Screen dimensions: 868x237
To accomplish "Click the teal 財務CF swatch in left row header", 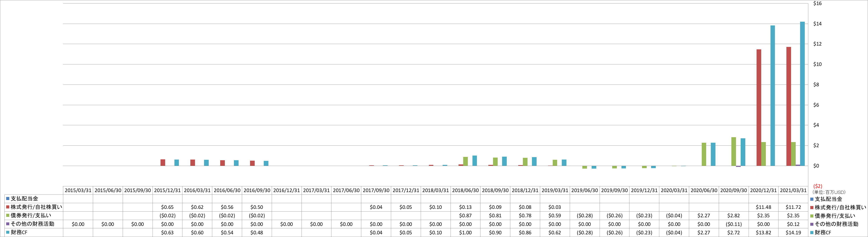I will click(x=8, y=232).
